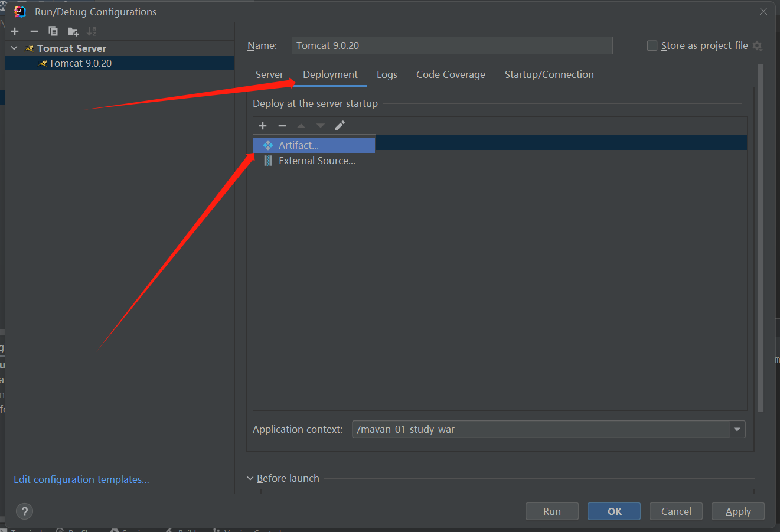Apply the configuration changes
This screenshot has height=532, width=780.
(x=738, y=511)
